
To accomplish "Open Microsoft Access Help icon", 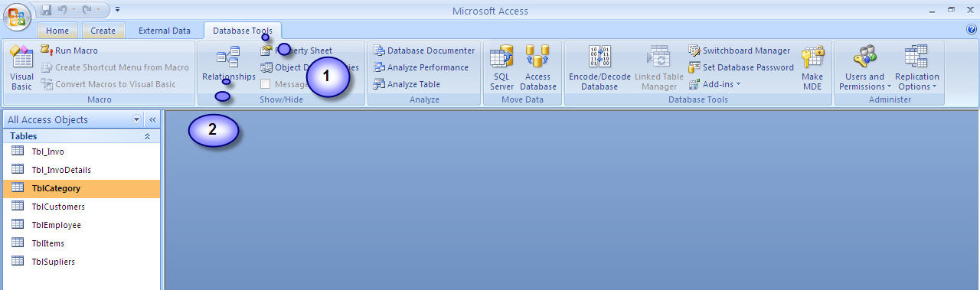I will (972, 30).
